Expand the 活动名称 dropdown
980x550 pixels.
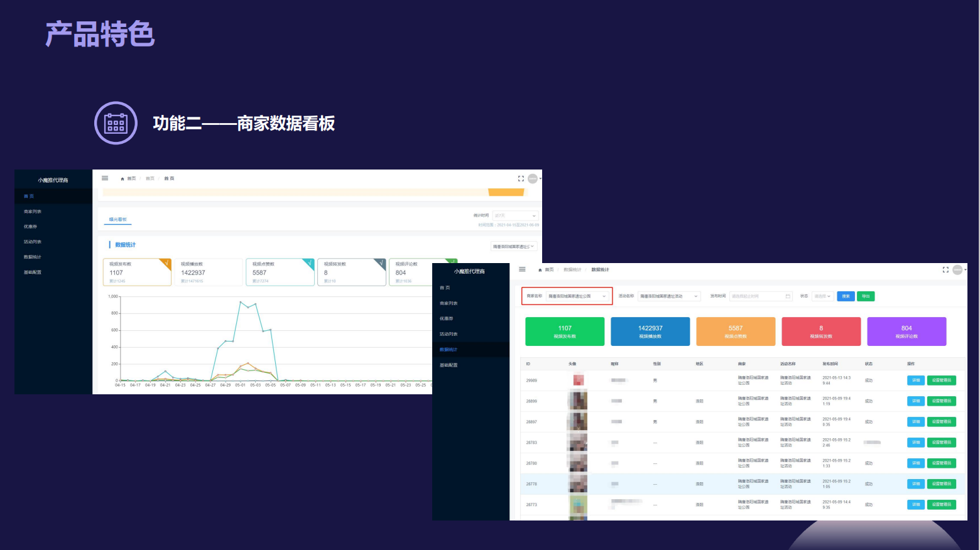(x=668, y=296)
